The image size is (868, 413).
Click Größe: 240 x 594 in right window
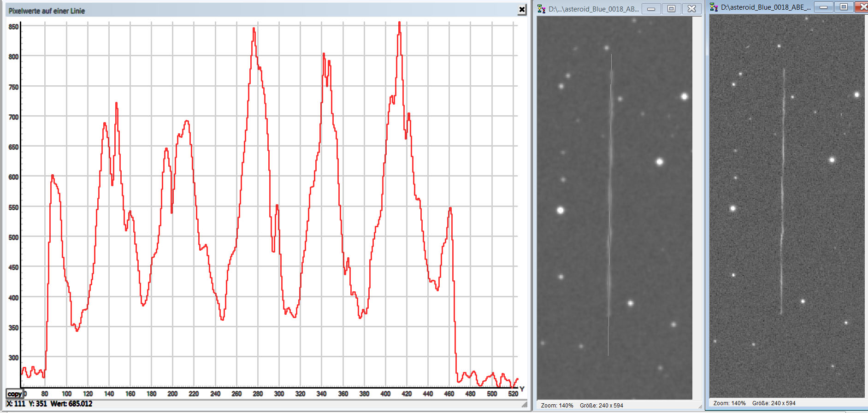774,403
